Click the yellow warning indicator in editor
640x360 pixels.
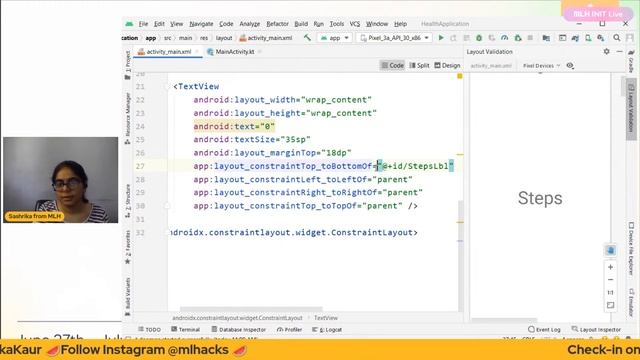pyautogui.click(x=460, y=76)
